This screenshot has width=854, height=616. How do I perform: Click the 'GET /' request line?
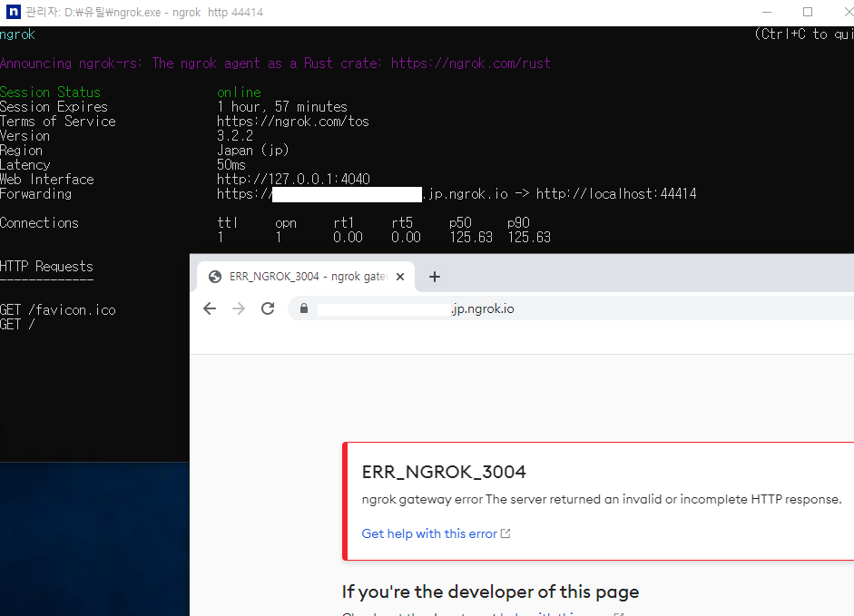point(17,325)
